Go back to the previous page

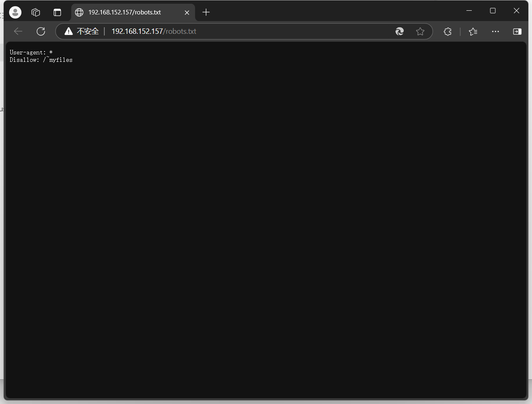coord(18,31)
